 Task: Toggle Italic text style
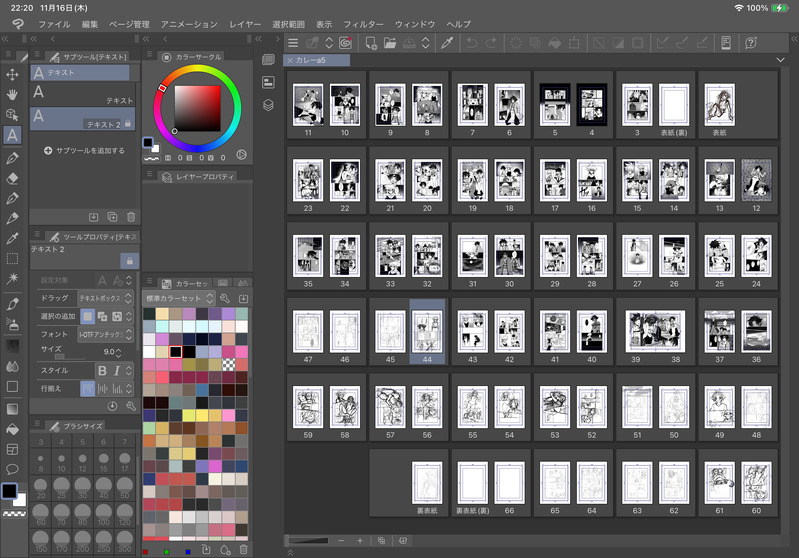(117, 370)
